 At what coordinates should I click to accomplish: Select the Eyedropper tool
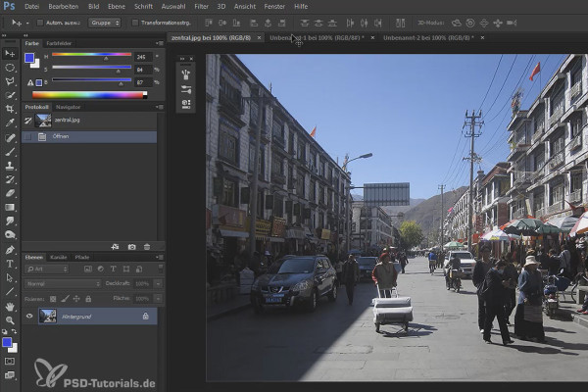[x=10, y=123]
